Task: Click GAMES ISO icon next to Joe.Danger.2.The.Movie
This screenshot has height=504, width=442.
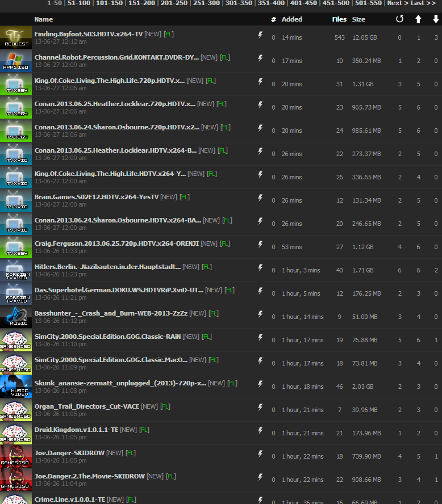Action: point(16,479)
